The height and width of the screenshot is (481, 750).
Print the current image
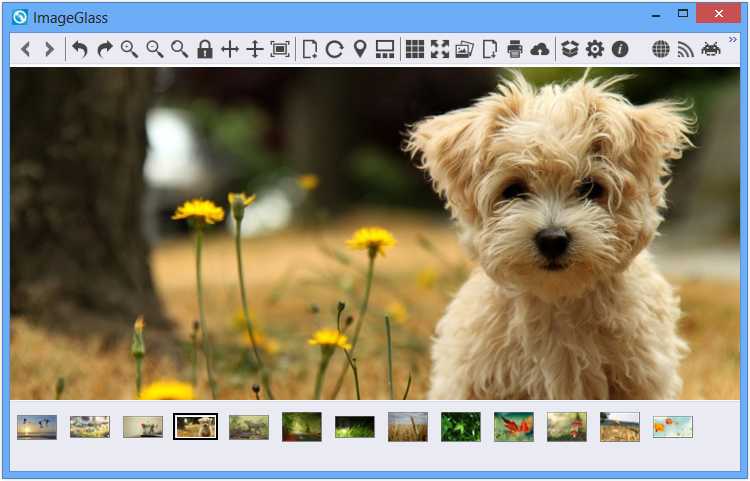click(x=515, y=49)
